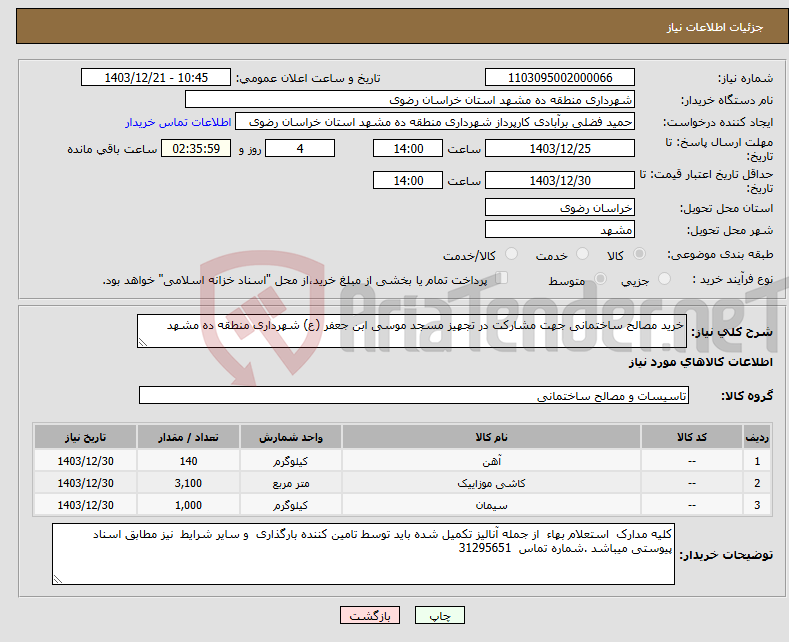Click the تاریخ نیاز column header
The image size is (789, 642).
86,437
